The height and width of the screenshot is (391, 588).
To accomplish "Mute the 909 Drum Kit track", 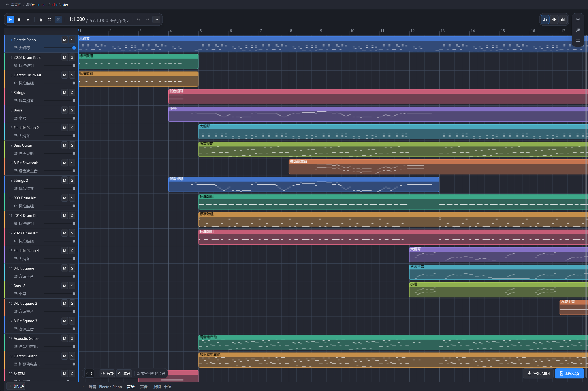I will [x=65, y=198].
